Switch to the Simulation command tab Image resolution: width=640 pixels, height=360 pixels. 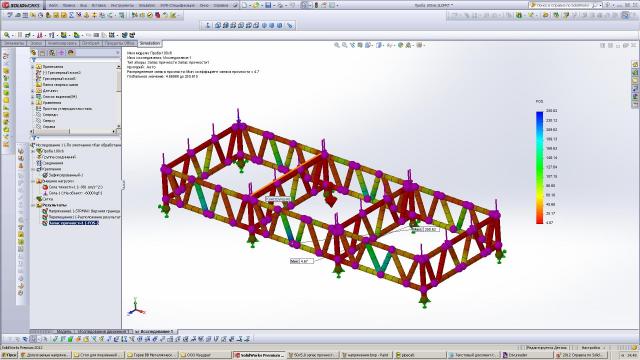(x=150, y=43)
